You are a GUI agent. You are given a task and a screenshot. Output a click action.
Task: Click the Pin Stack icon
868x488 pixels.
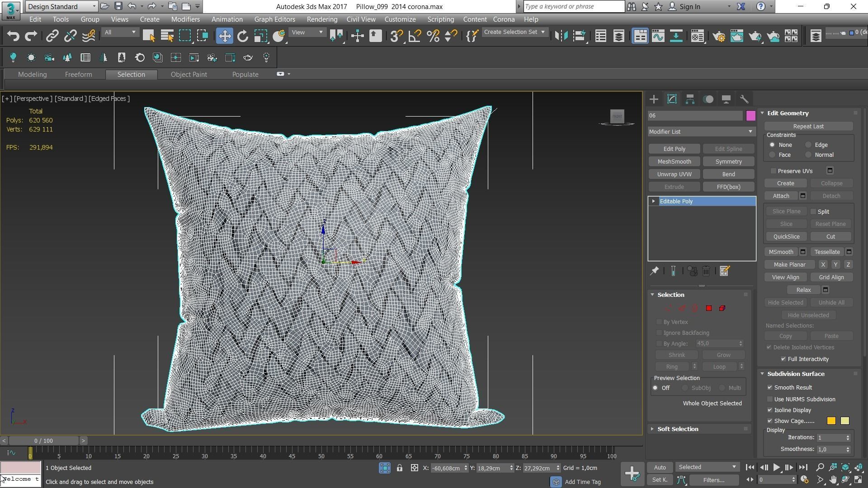click(x=654, y=271)
